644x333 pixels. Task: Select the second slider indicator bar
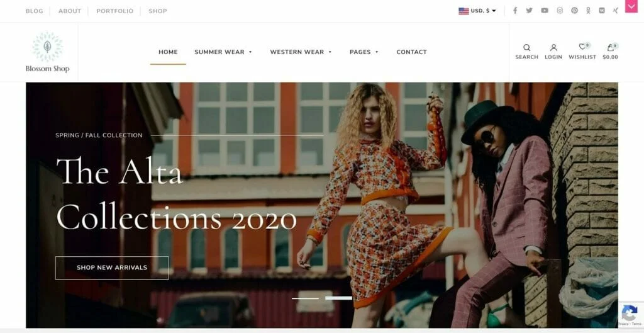pyautogui.click(x=338, y=298)
